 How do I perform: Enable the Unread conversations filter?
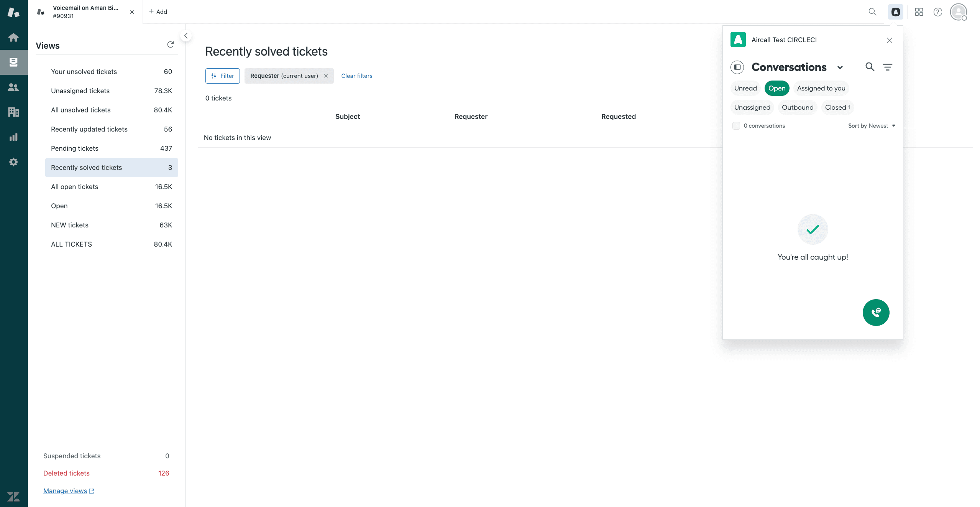pos(745,88)
